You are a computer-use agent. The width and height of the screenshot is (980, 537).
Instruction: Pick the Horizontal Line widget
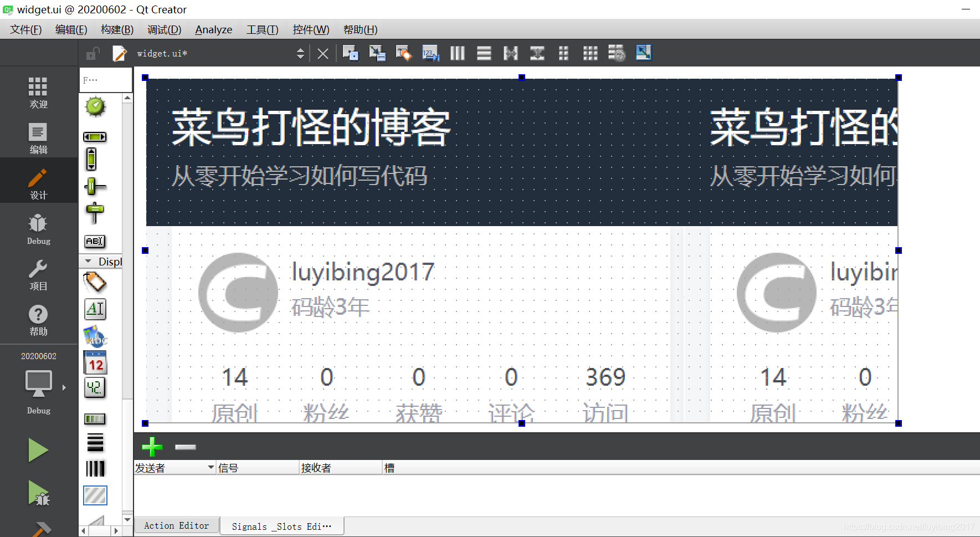coord(95,442)
